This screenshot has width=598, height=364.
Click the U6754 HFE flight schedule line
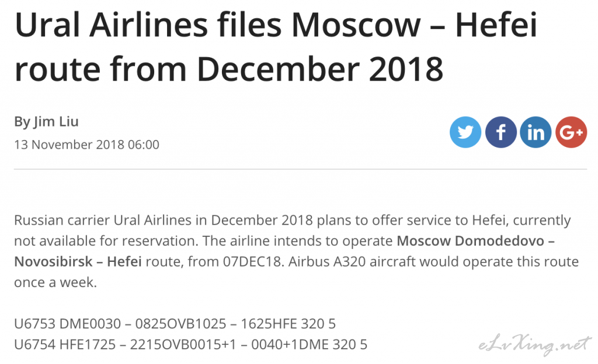click(x=191, y=345)
